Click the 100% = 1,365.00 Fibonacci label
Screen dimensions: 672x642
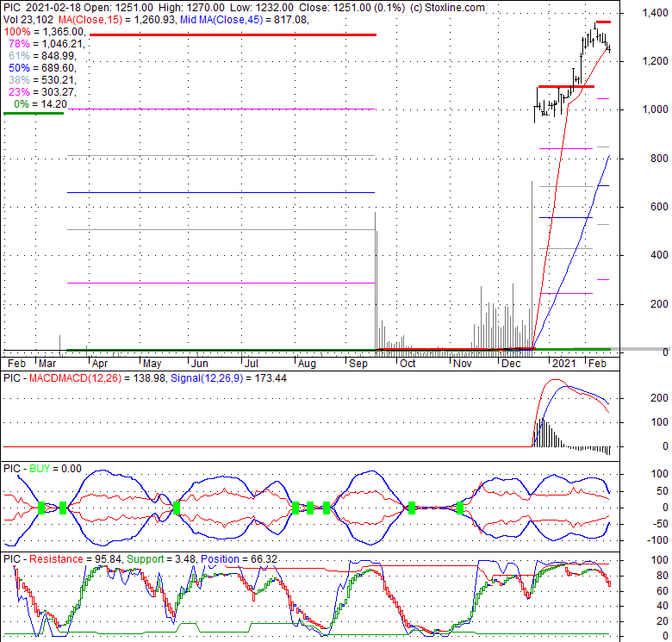[x=45, y=32]
